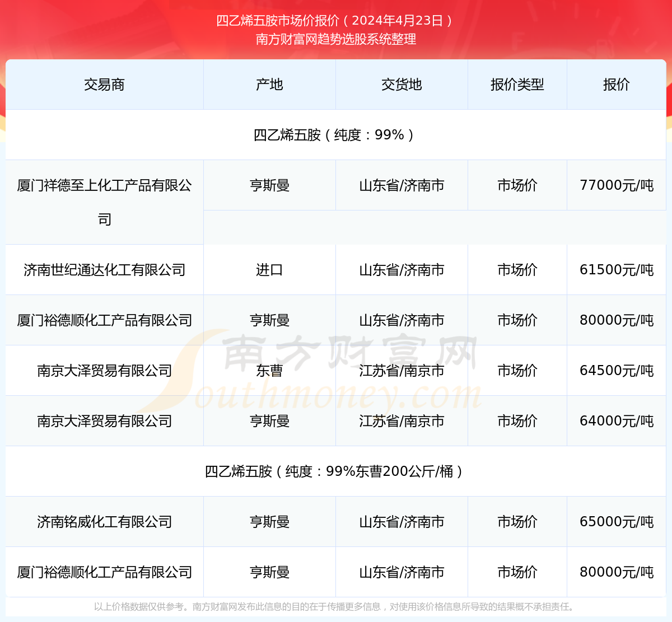Click the price 77000元/吨

pyautogui.click(x=617, y=185)
